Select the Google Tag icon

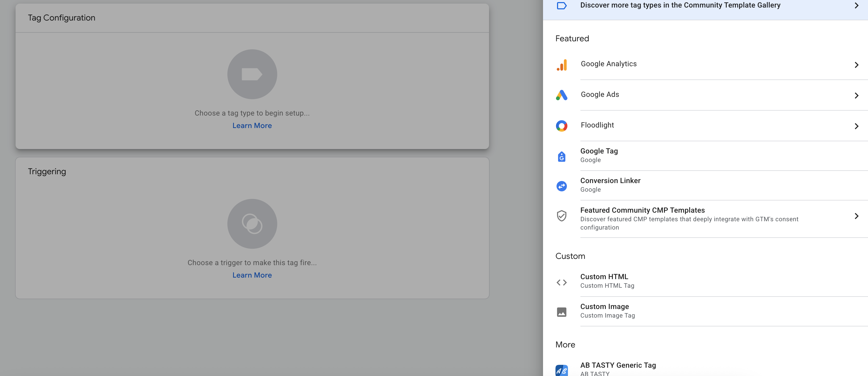[x=562, y=156]
